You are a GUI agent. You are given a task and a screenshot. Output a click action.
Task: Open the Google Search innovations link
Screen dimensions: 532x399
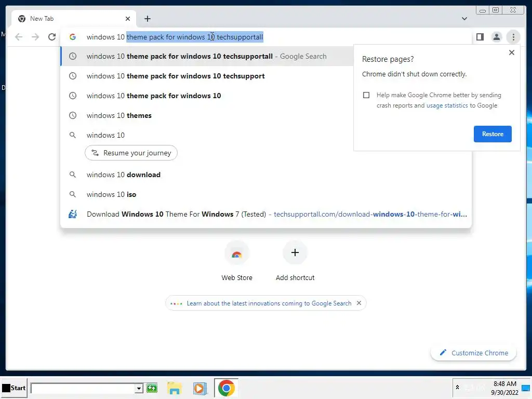(x=269, y=303)
